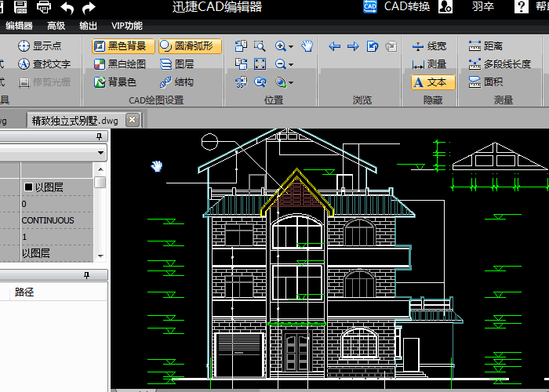Image resolution: width=549 pixels, height=392 pixels.
Task: Click the 以图层 color swatch property
Action: tap(29, 187)
